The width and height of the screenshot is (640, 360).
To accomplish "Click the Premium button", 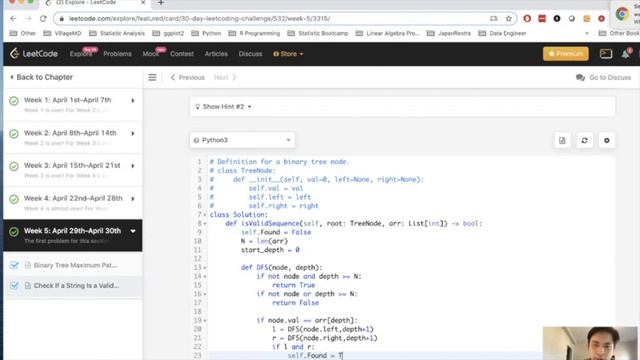I will [x=566, y=54].
